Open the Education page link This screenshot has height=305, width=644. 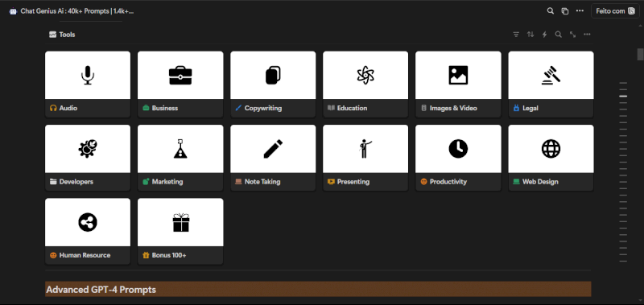pyautogui.click(x=352, y=109)
